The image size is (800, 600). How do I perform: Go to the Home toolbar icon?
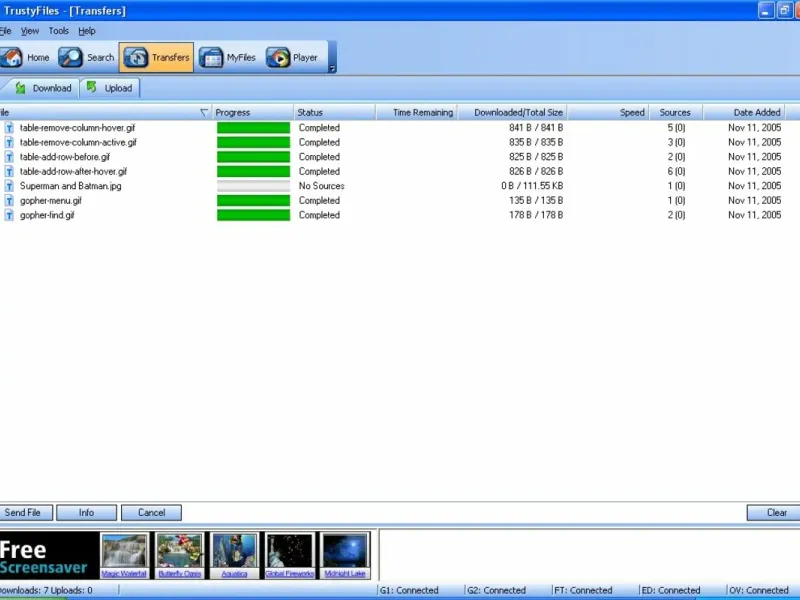[x=11, y=58]
